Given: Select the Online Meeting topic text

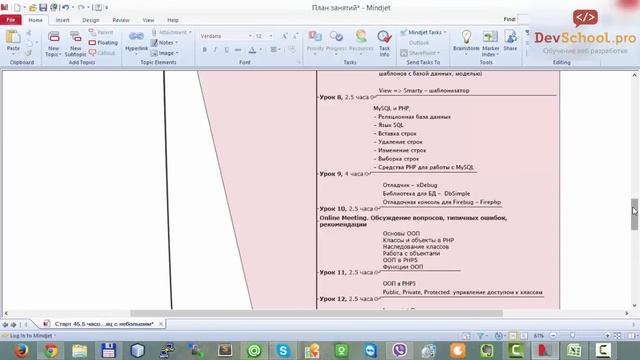Looking at the screenshot, I should click(413, 221).
